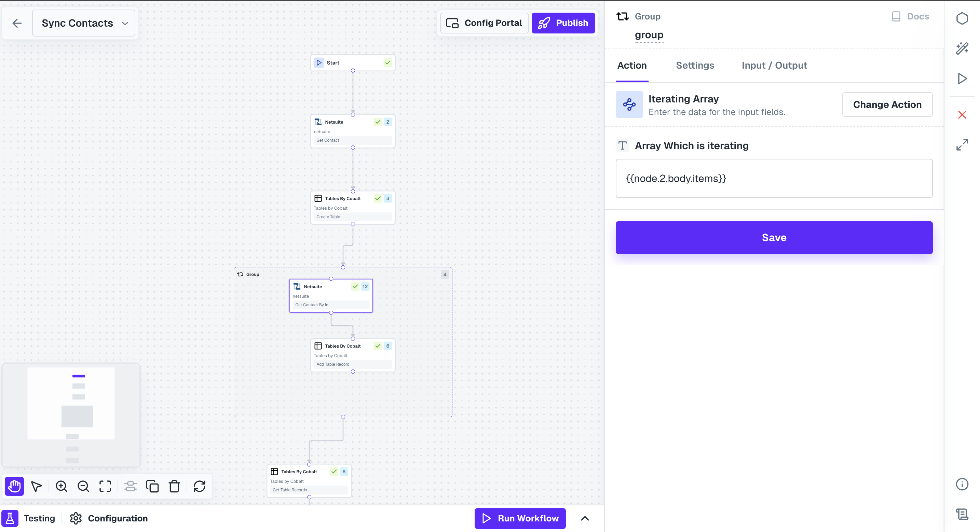
Task: Open the Input / Output tab
Action: [x=774, y=65]
